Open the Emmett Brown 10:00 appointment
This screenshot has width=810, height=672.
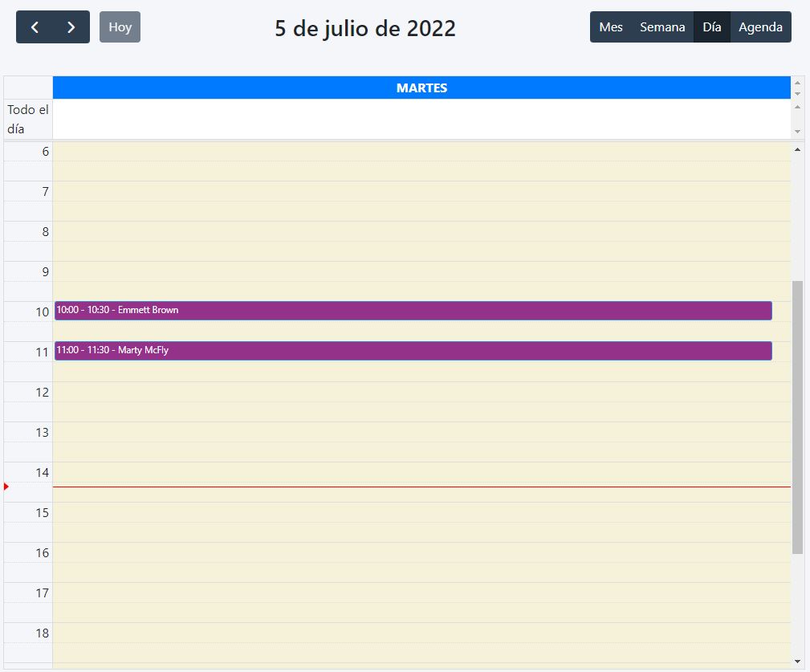[413, 311]
